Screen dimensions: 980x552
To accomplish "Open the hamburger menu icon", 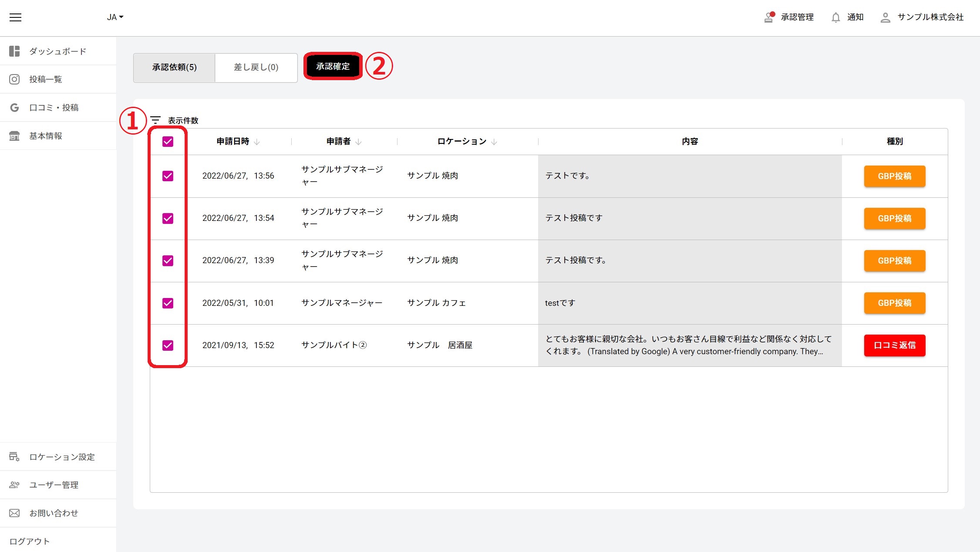I will pyautogui.click(x=15, y=17).
